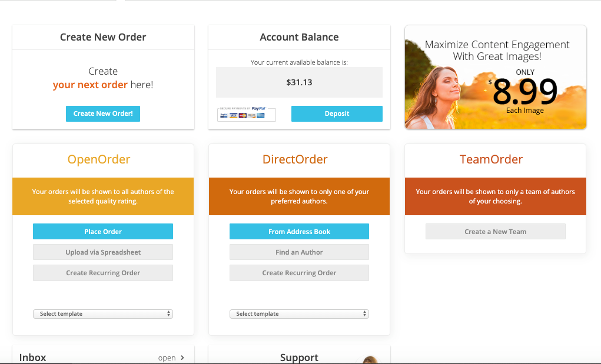Click the TeamOrder heading

click(491, 159)
